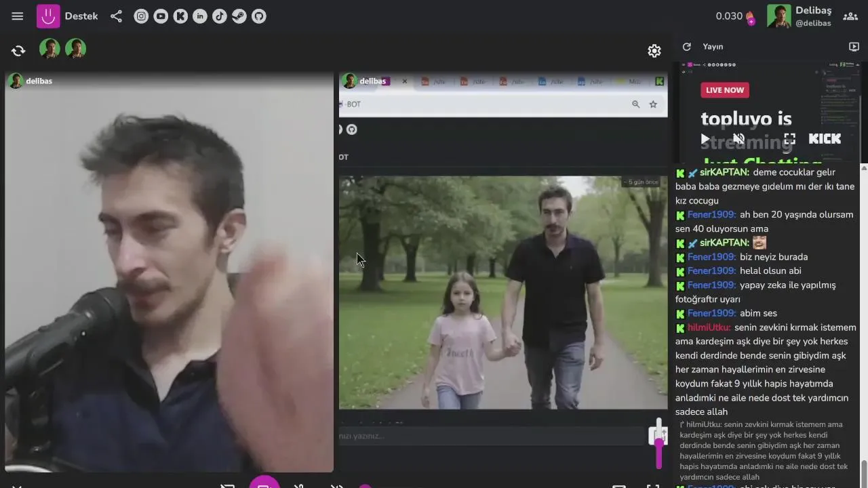Click the delibas label on webcam tile
The image size is (868, 488).
(x=39, y=81)
